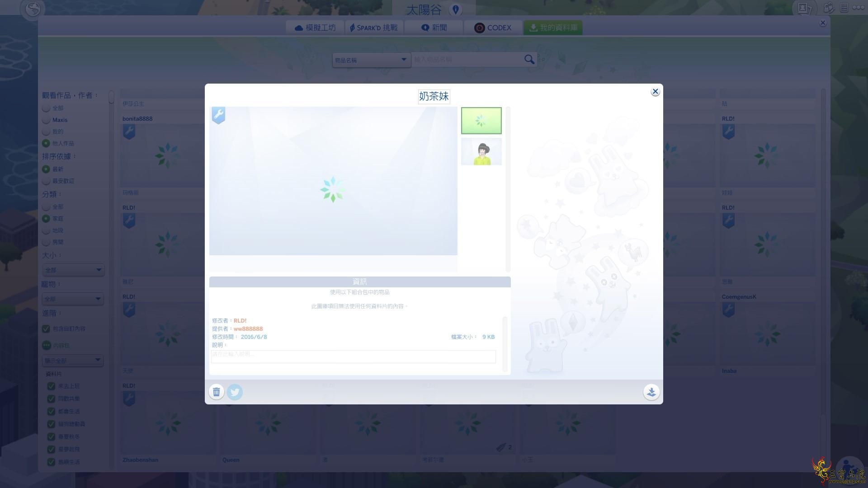Select category 地段
The height and width of the screenshot is (488, 868).
point(46,230)
